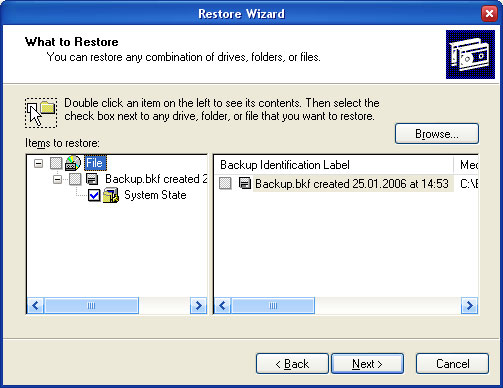The height and width of the screenshot is (388, 503).
Task: Click the restore wizard tape icon in header
Action: [x=470, y=54]
